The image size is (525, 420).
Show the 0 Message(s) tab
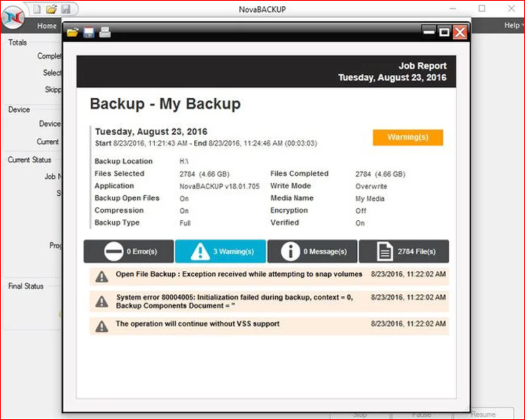(x=312, y=251)
